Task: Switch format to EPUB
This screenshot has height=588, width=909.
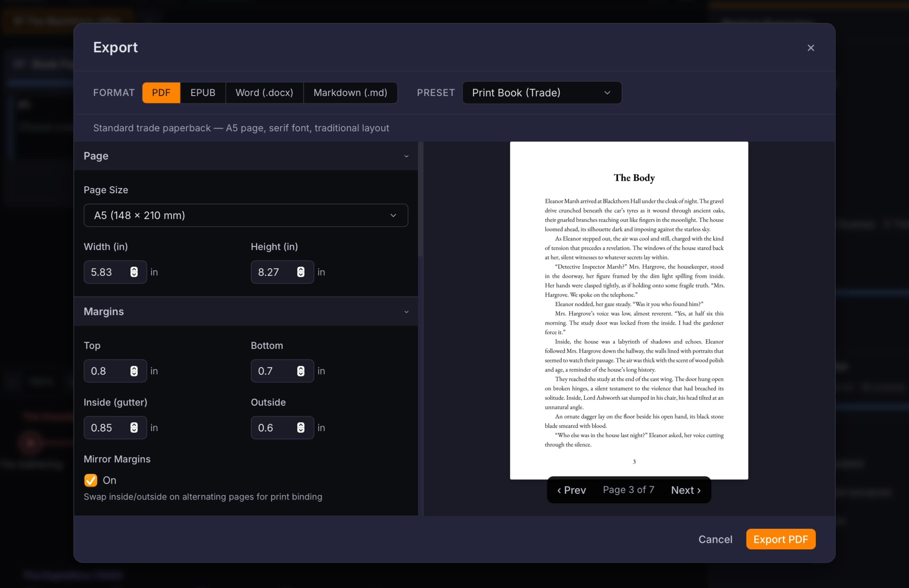Action: pos(203,92)
